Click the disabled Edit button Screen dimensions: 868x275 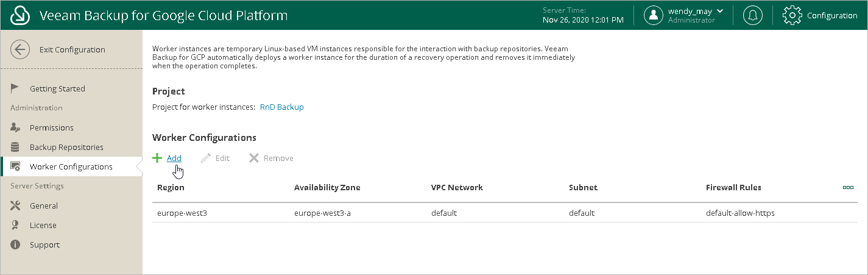216,158
